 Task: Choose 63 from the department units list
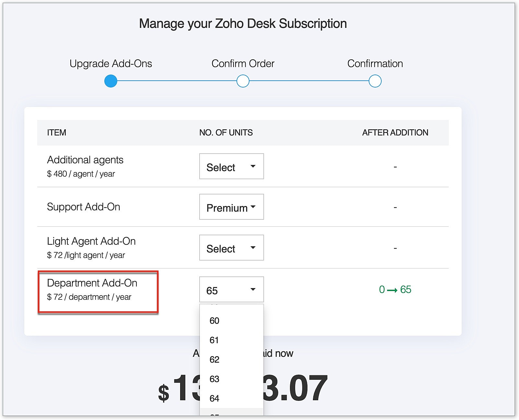pos(231,379)
